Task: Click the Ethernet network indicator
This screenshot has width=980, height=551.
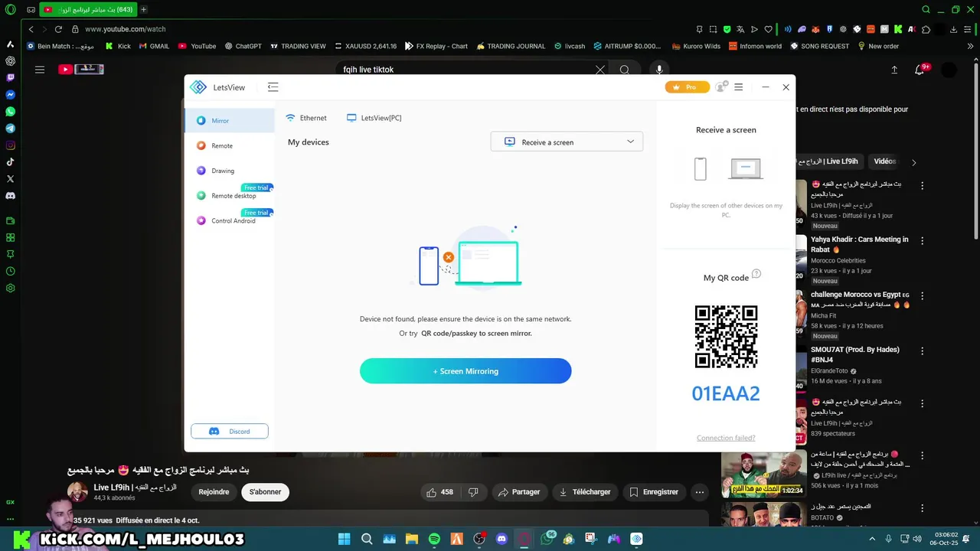Action: [306, 118]
